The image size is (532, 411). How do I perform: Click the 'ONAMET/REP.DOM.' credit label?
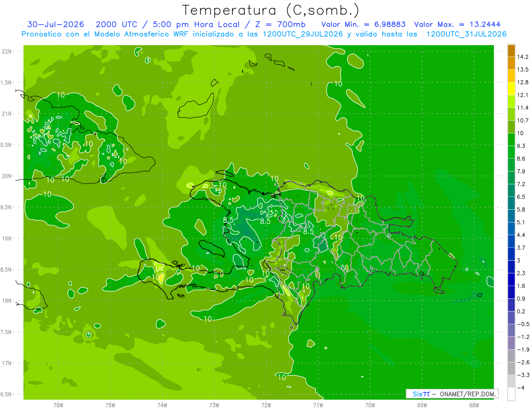[x=467, y=394]
